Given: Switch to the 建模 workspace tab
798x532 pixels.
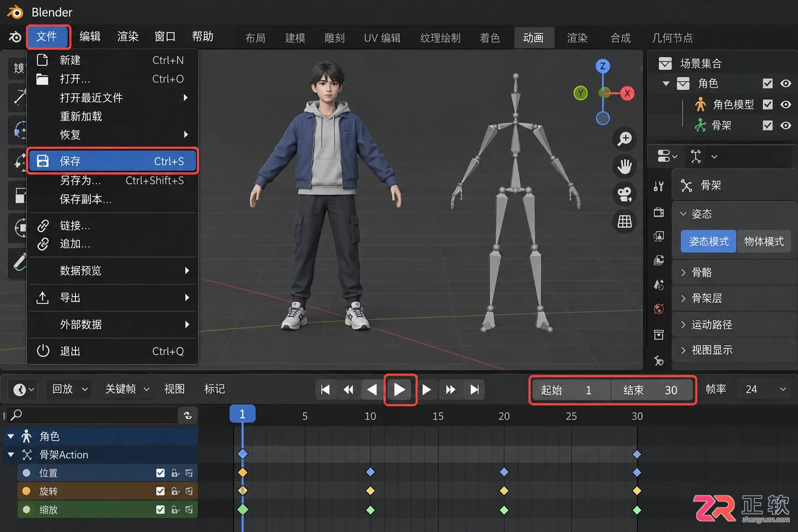Looking at the screenshot, I should (295, 38).
